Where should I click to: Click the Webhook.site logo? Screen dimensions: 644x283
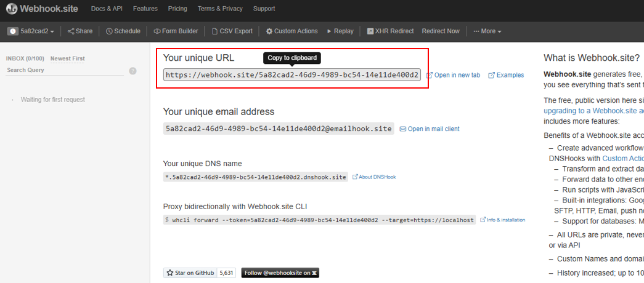pyautogui.click(x=42, y=9)
